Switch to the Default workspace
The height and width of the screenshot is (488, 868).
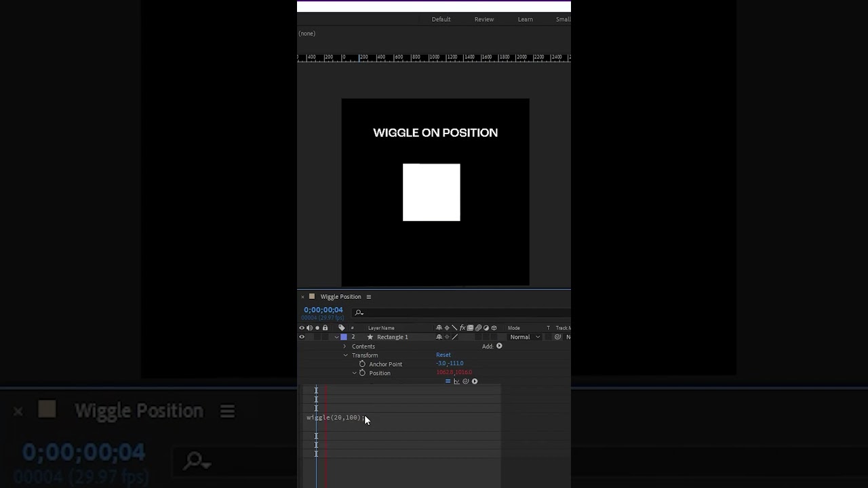coord(441,19)
